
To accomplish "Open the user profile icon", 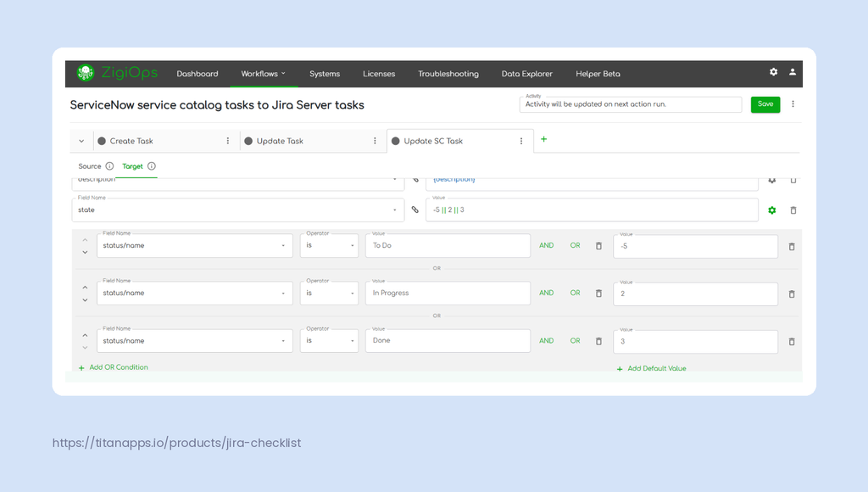I will [793, 72].
